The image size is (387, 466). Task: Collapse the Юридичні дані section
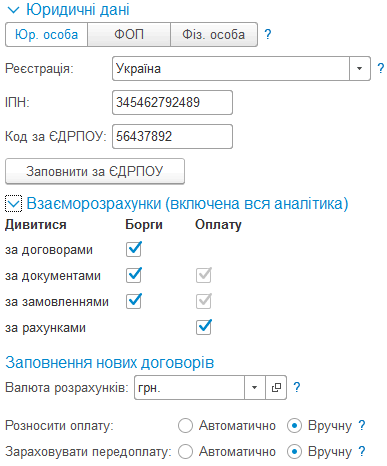[14, 10]
